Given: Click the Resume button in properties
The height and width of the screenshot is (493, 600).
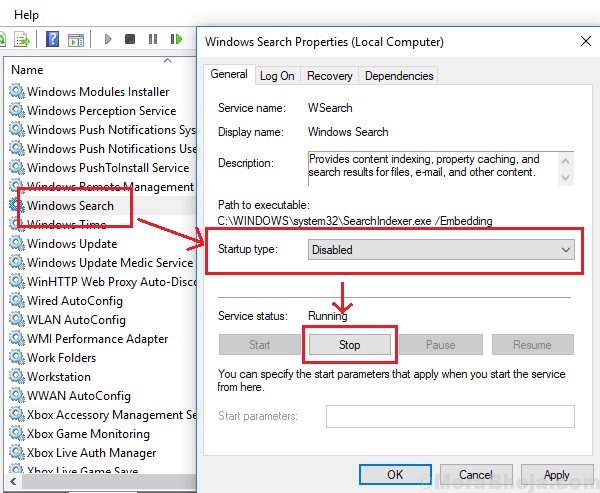Looking at the screenshot, I should click(x=532, y=344).
